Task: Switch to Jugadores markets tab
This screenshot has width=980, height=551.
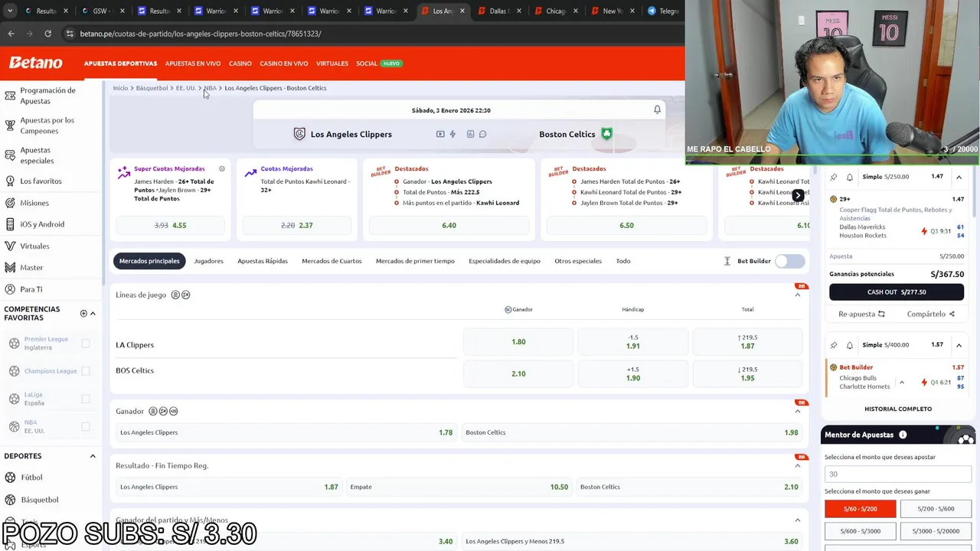Action: [x=208, y=261]
